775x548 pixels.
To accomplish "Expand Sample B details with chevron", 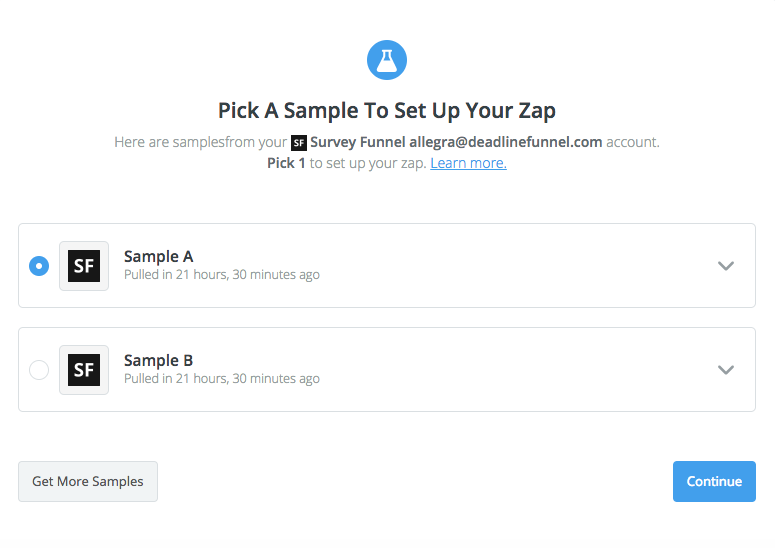I will [x=726, y=370].
